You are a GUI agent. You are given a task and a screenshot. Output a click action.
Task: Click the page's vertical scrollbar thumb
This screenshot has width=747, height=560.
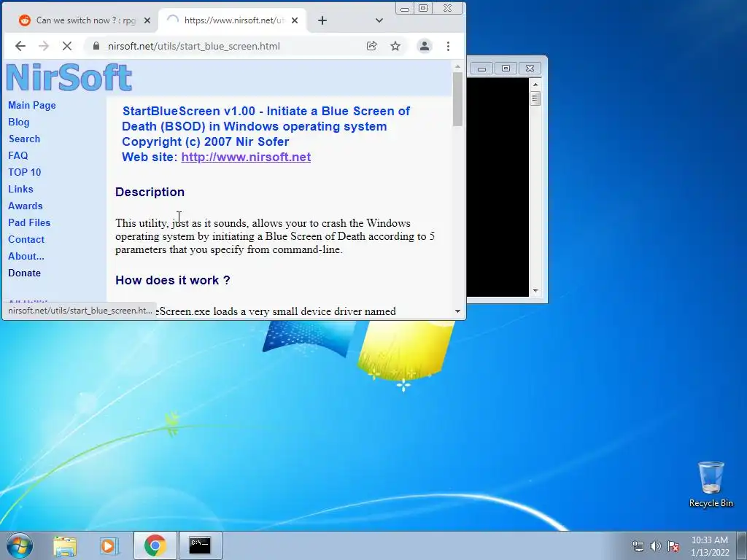pos(458,99)
